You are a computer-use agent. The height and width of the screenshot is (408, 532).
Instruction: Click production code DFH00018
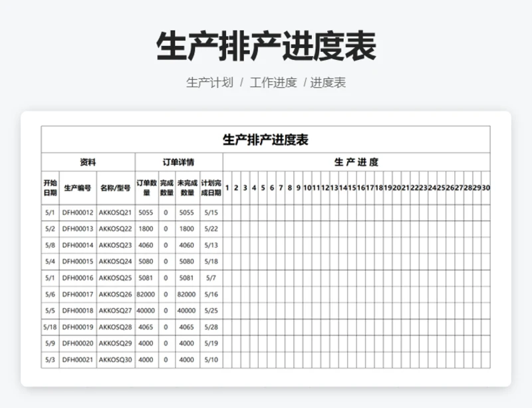point(78,311)
